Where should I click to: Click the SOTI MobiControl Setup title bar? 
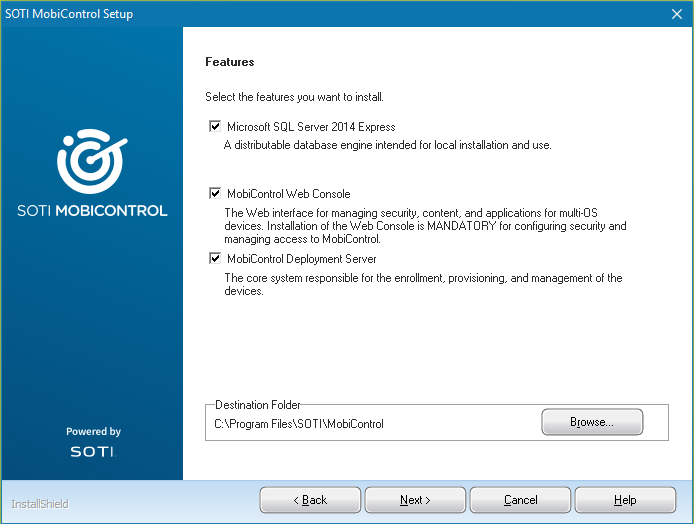pos(300,14)
